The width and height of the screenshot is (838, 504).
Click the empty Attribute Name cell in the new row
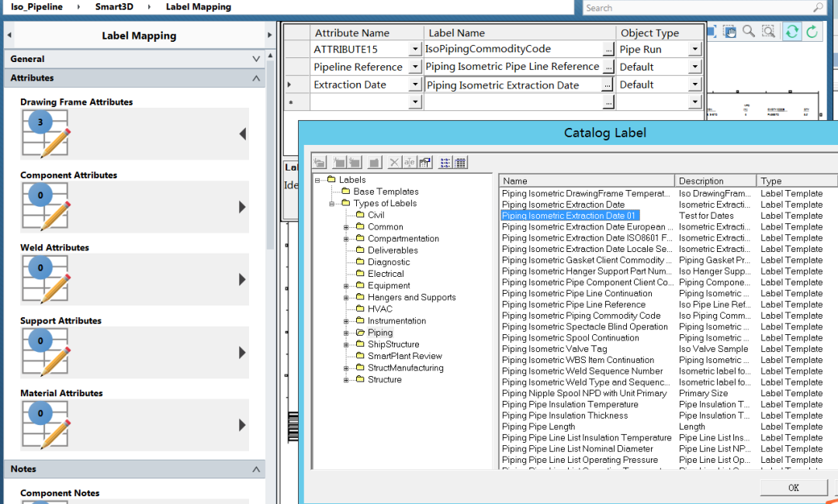[x=360, y=102]
